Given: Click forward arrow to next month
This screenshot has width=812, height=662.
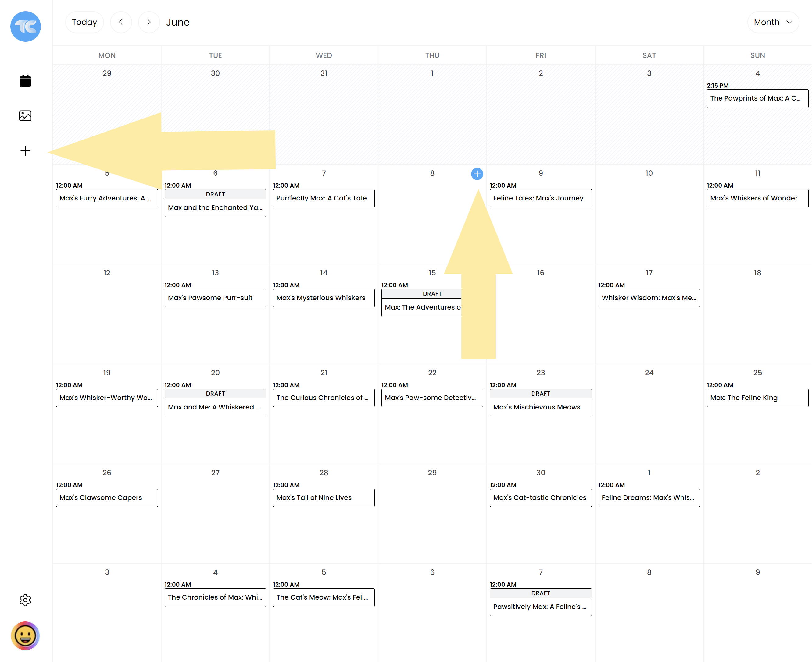Looking at the screenshot, I should click(x=148, y=22).
